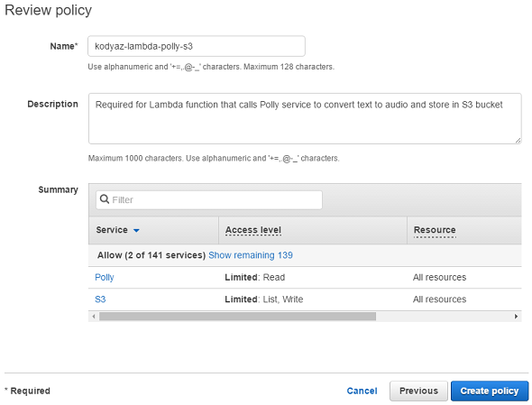Viewport: 532px width, 405px height.
Task: Click 'All resources' in S3 row
Action: [439, 299]
